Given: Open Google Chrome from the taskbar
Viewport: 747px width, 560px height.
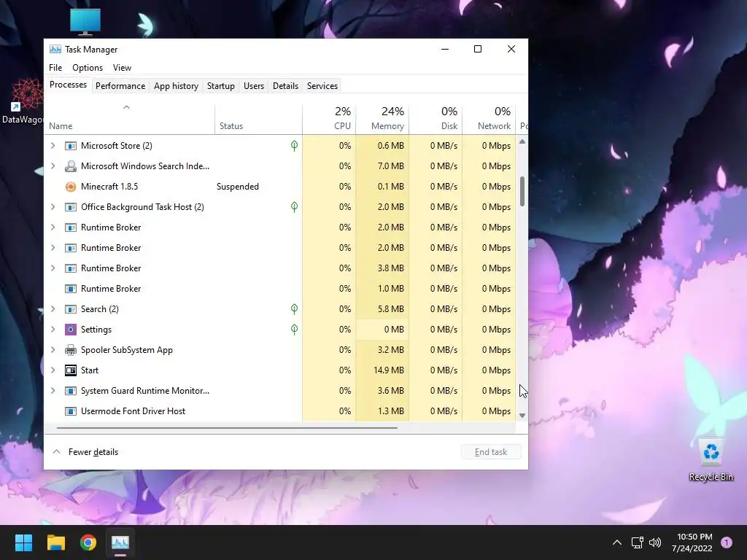Looking at the screenshot, I should pos(88,542).
